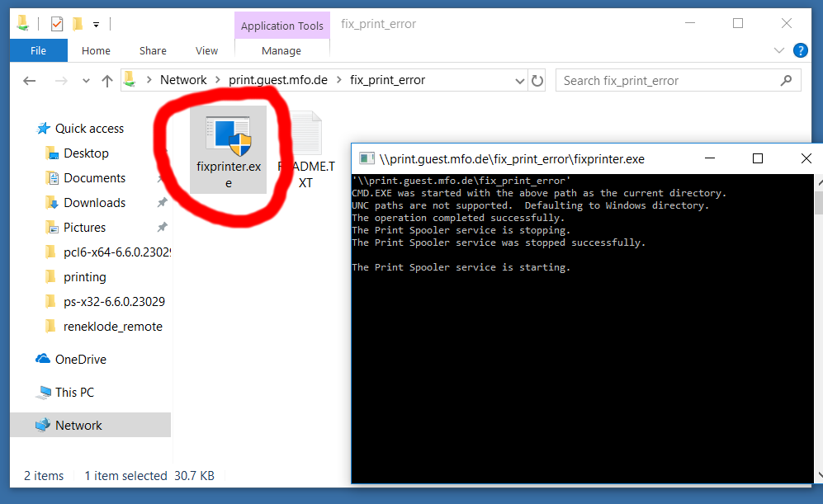Go up one folder level arrow
Screen dimensions: 823x504
pyautogui.click(x=106, y=81)
